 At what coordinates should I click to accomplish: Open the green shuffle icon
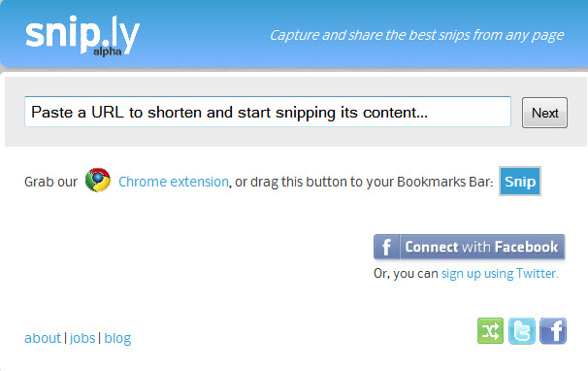[491, 331]
